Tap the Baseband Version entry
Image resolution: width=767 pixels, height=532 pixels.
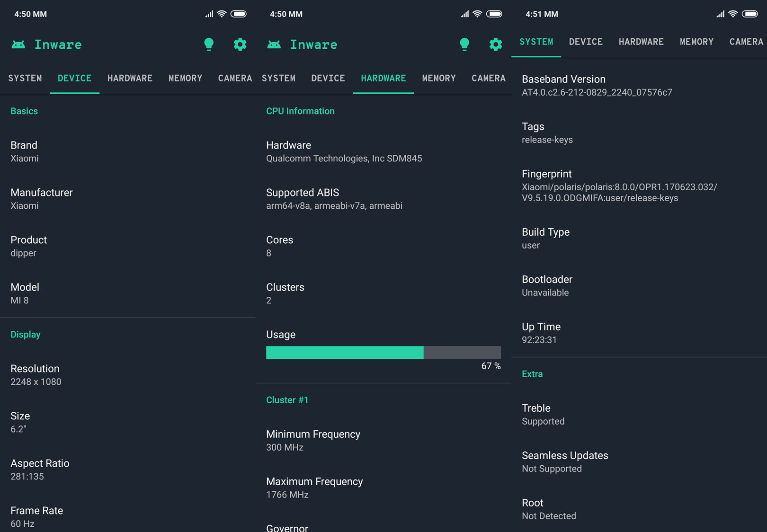[x=597, y=86]
